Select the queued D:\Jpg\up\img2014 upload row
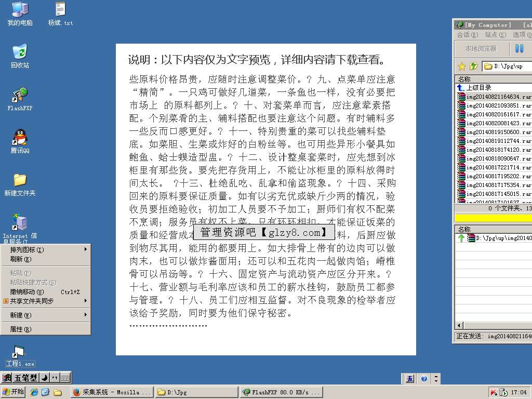The height and width of the screenshot is (399, 532). tap(494, 238)
